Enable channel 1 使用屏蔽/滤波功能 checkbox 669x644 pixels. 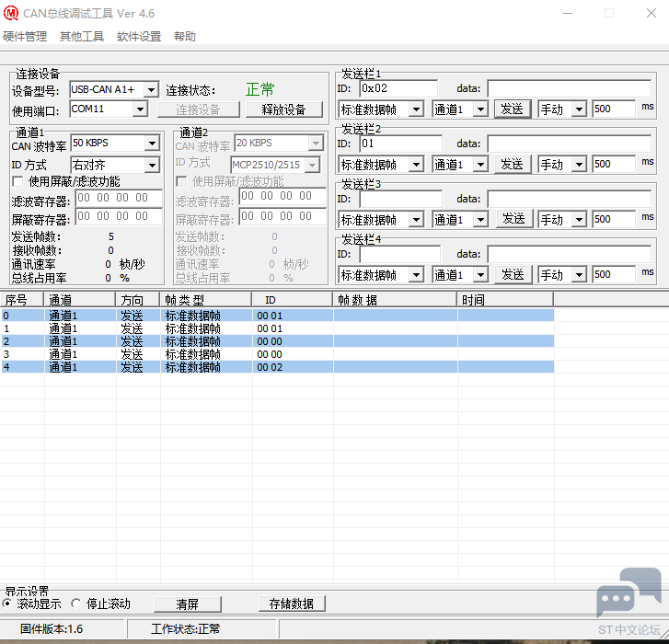tap(17, 181)
